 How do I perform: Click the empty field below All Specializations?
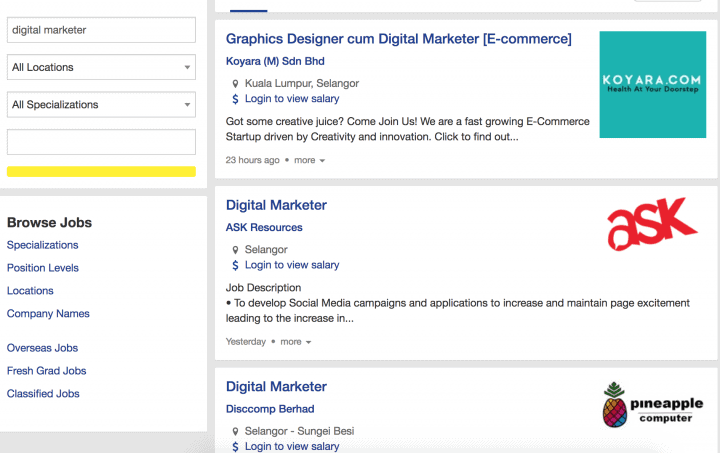101,141
